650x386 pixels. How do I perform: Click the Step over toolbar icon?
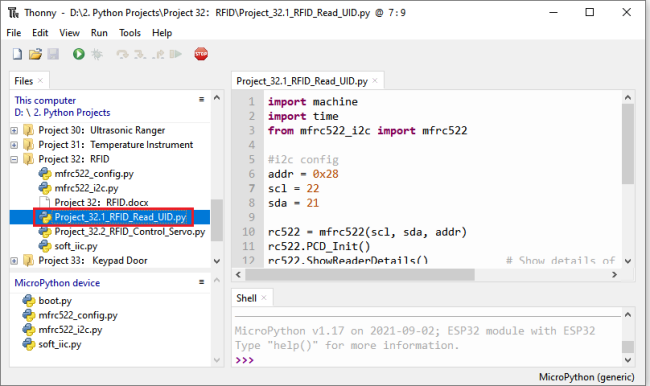click(x=122, y=54)
